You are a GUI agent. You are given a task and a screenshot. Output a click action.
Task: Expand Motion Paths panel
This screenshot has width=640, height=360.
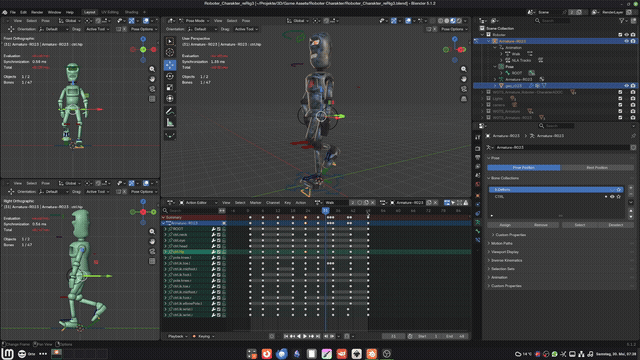tap(502, 243)
